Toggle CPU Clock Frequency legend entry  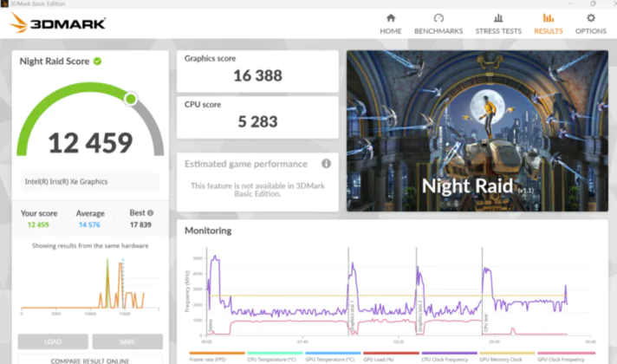click(449, 356)
